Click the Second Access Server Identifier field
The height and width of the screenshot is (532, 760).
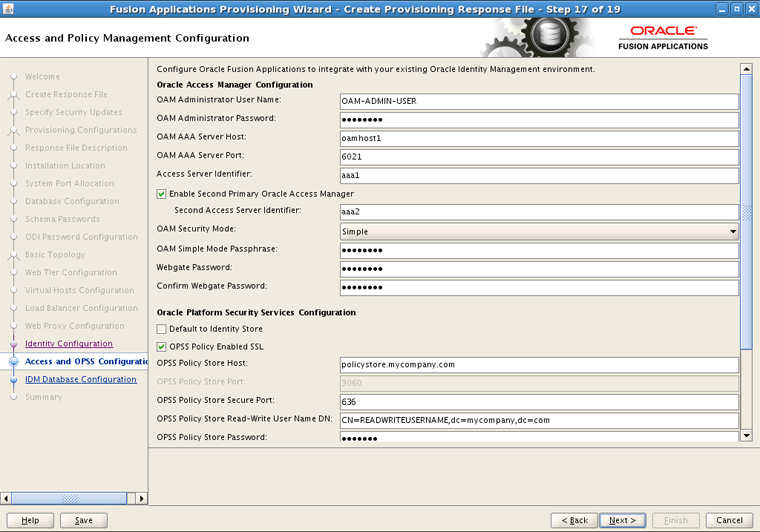(x=539, y=212)
